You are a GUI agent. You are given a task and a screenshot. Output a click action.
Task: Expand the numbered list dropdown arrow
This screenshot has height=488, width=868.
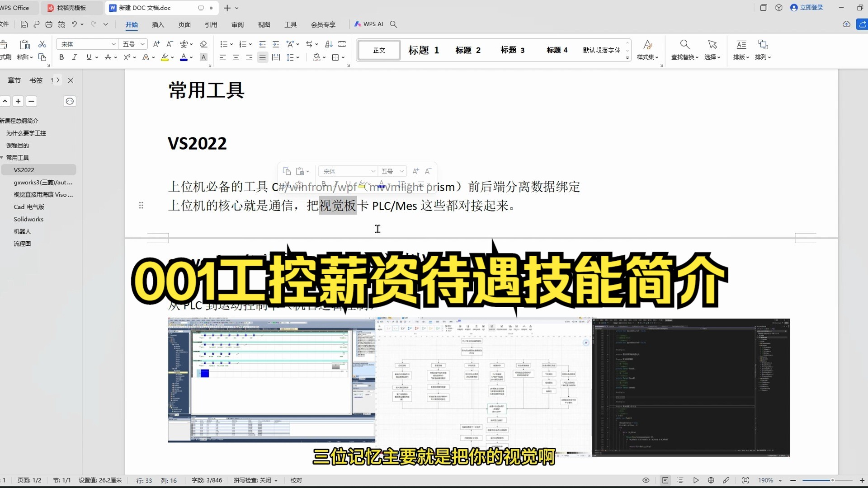pos(250,44)
